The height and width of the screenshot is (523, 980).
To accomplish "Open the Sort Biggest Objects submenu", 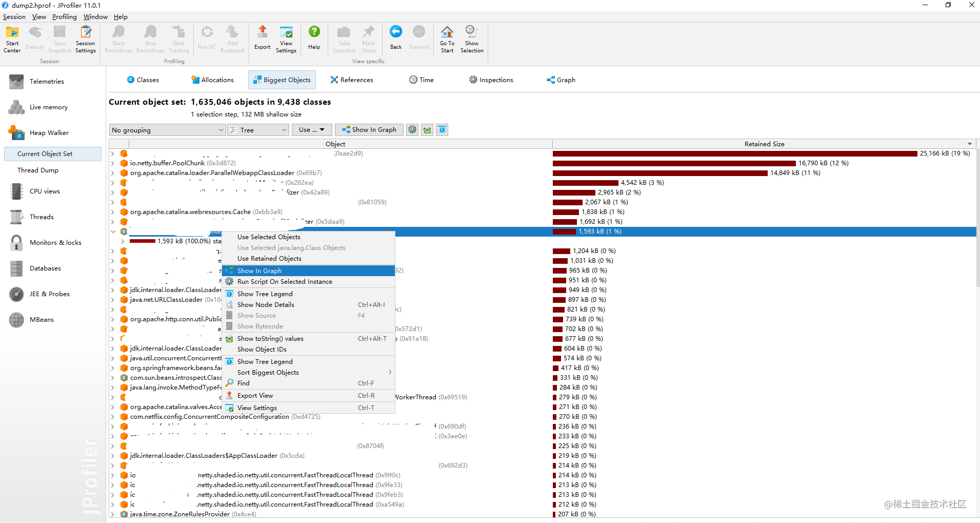I will coord(309,373).
